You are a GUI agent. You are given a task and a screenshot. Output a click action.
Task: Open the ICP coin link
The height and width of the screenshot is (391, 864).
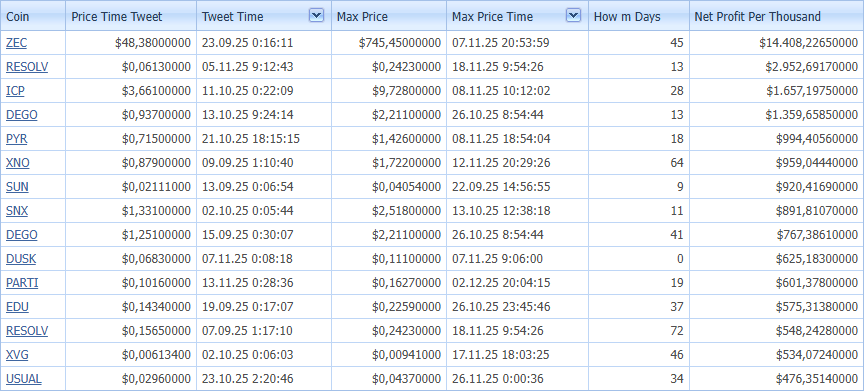point(15,91)
